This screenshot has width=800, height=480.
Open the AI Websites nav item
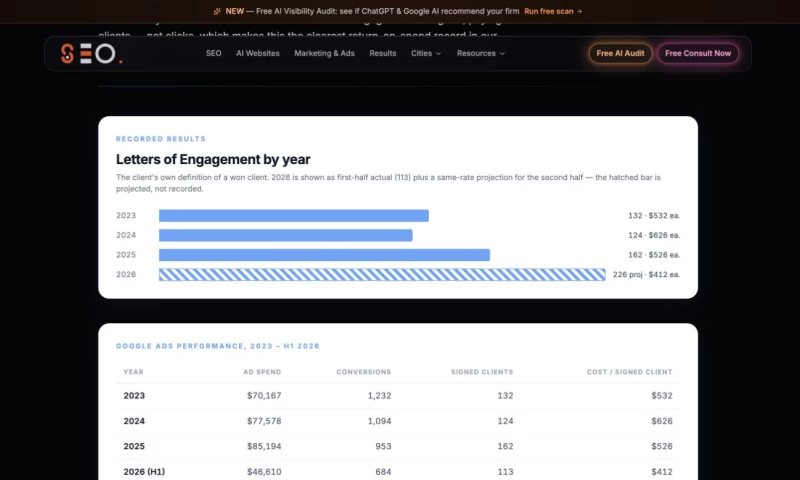click(x=258, y=53)
